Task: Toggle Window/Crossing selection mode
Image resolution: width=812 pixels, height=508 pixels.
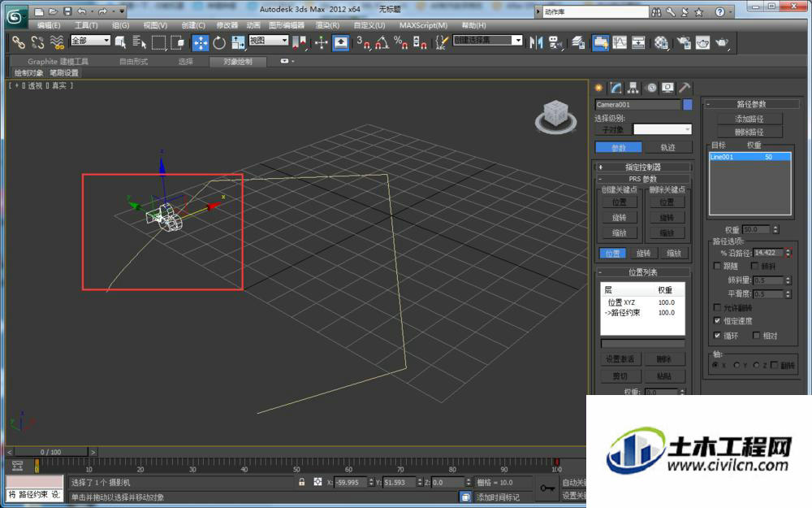Action: coord(178,42)
